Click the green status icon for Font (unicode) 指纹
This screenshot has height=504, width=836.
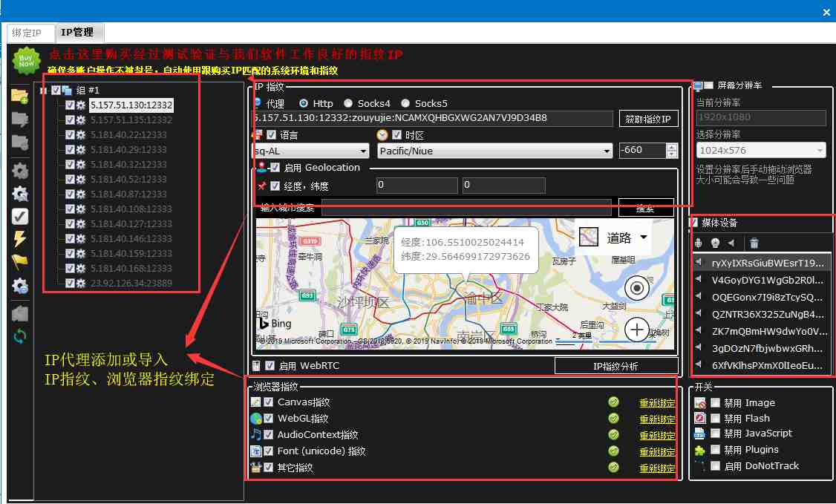(614, 451)
